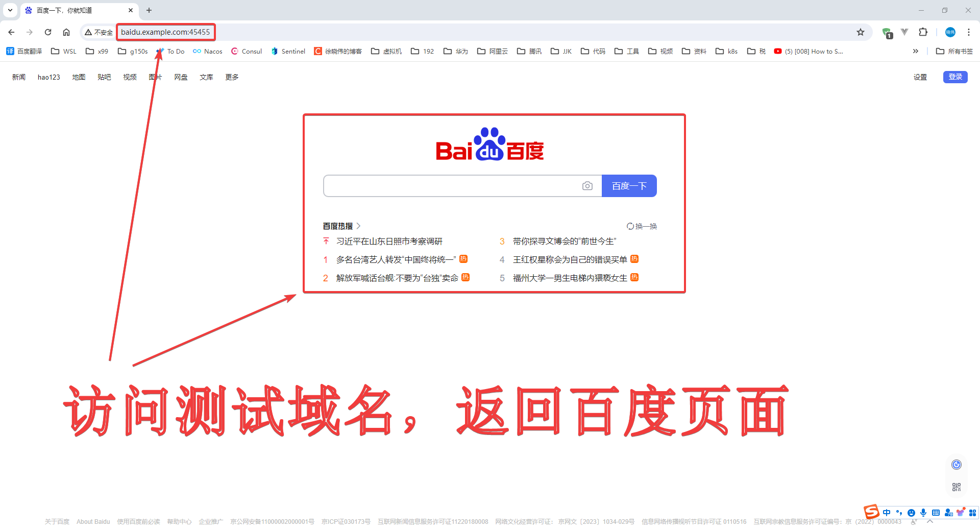Screen dimensions: 980x531
Task: Open the Sentinel bookmark
Action: (288, 51)
